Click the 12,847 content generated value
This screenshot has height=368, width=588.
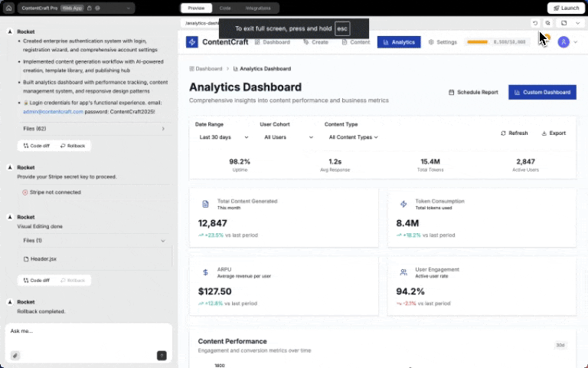[x=213, y=223]
